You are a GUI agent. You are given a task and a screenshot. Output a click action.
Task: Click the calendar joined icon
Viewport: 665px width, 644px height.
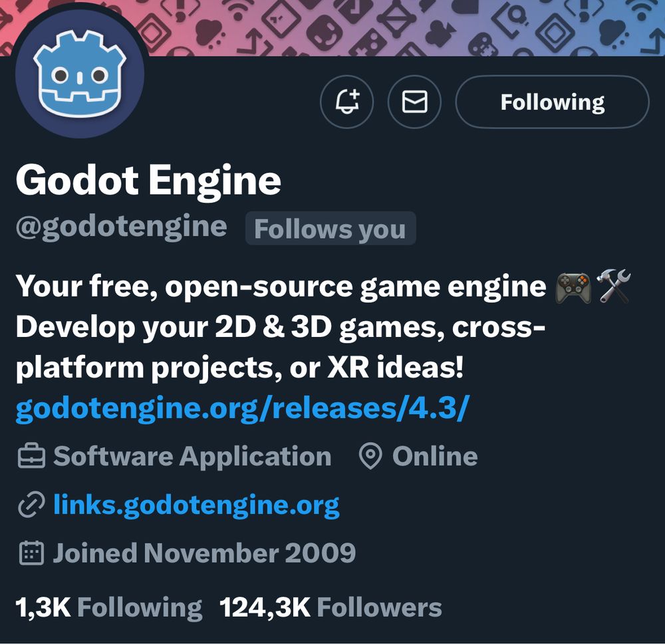(x=31, y=553)
